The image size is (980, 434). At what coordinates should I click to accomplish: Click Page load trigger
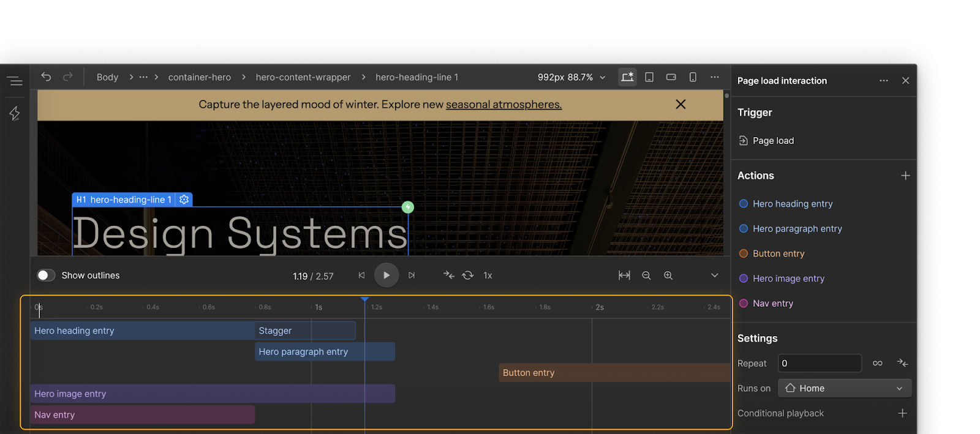(x=773, y=141)
